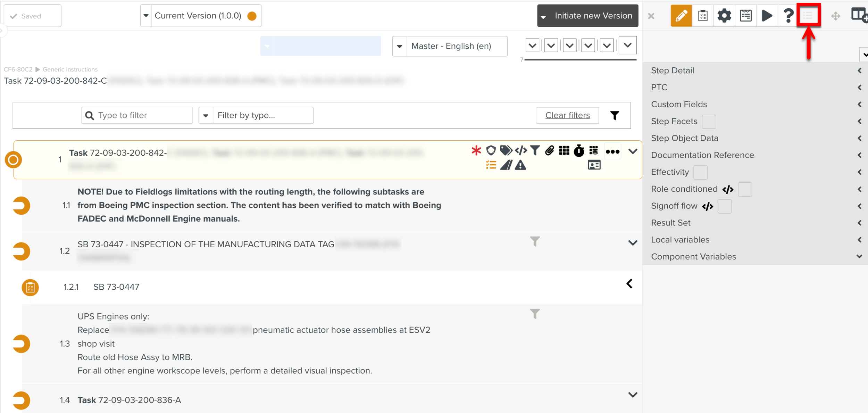Screen dimensions: 868x413
Task: Open the question mark help icon
Action: (x=788, y=16)
